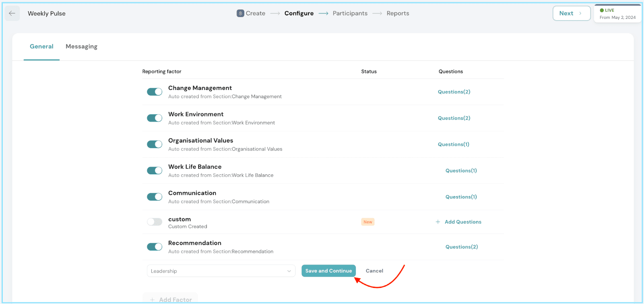Image resolution: width=644 pixels, height=304 pixels.
Task: Click the chevron icon in Next button
Action: (580, 13)
